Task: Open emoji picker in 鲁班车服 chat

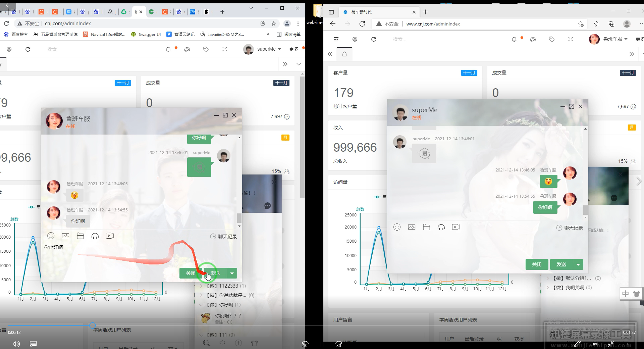Action: tap(51, 236)
